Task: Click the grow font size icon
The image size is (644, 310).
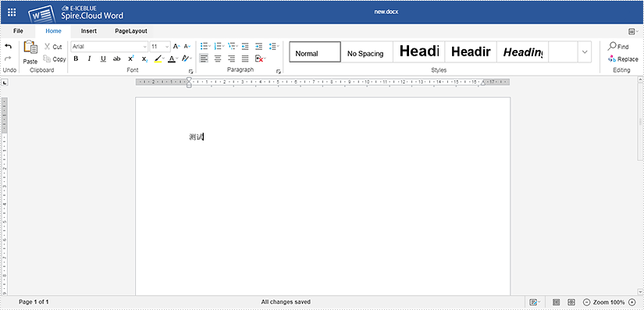Action: tap(176, 46)
